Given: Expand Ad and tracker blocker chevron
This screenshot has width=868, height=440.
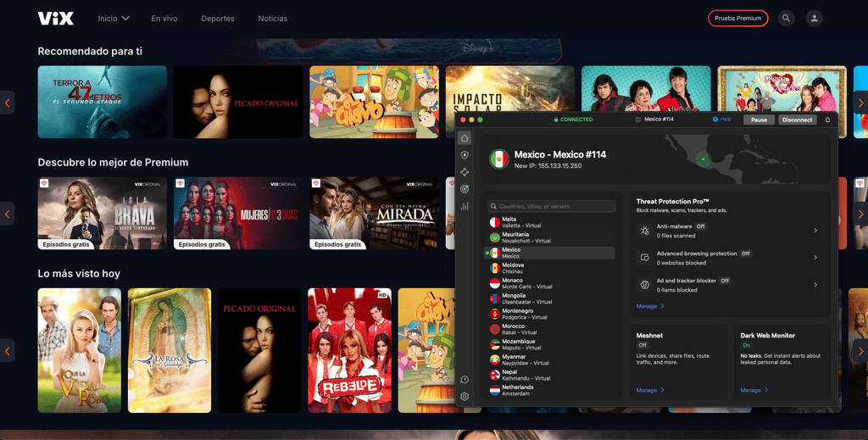Looking at the screenshot, I should 815,285.
